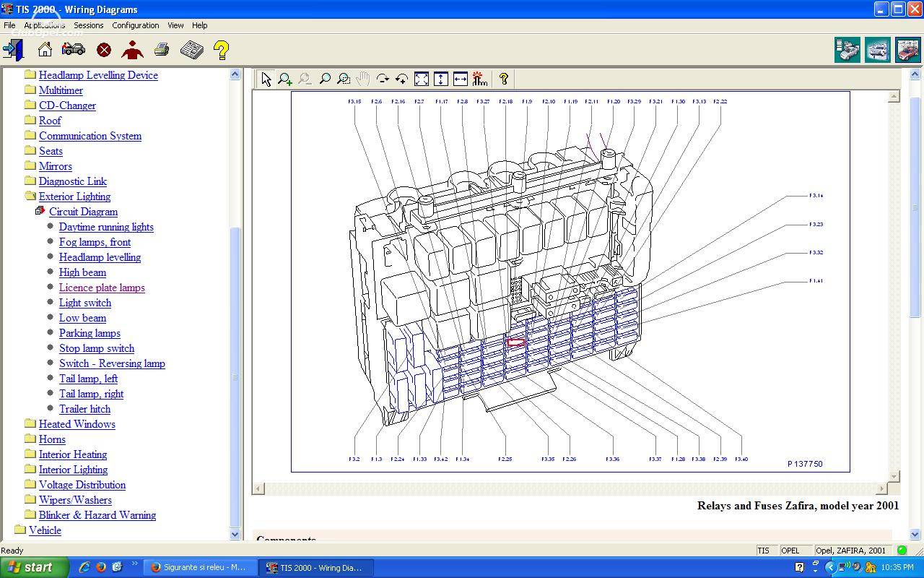Open the newspaper news icon

point(191,50)
